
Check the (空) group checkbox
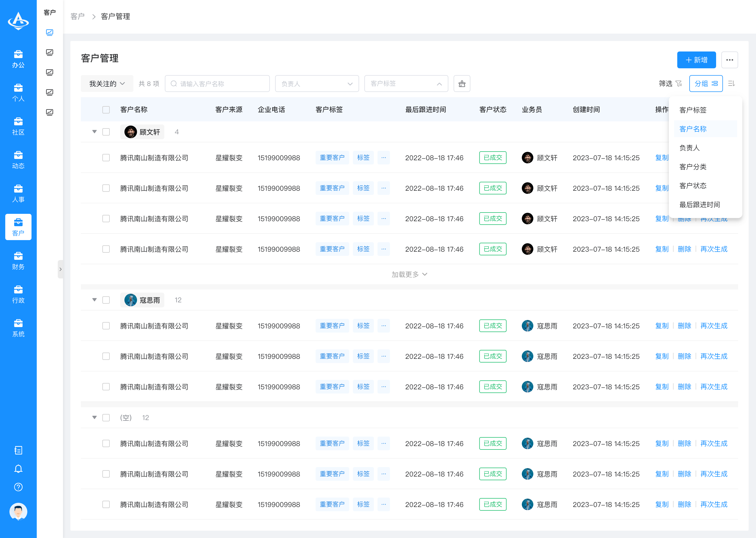pos(106,418)
